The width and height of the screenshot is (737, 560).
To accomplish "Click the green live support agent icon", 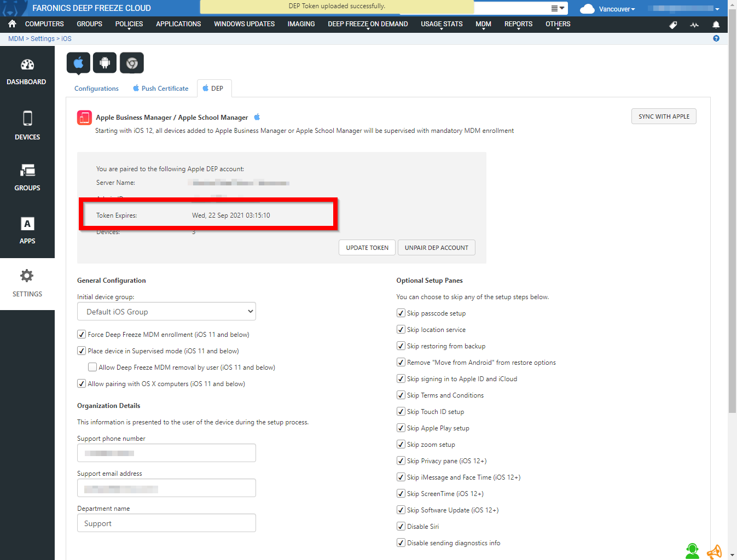I will tap(693, 551).
